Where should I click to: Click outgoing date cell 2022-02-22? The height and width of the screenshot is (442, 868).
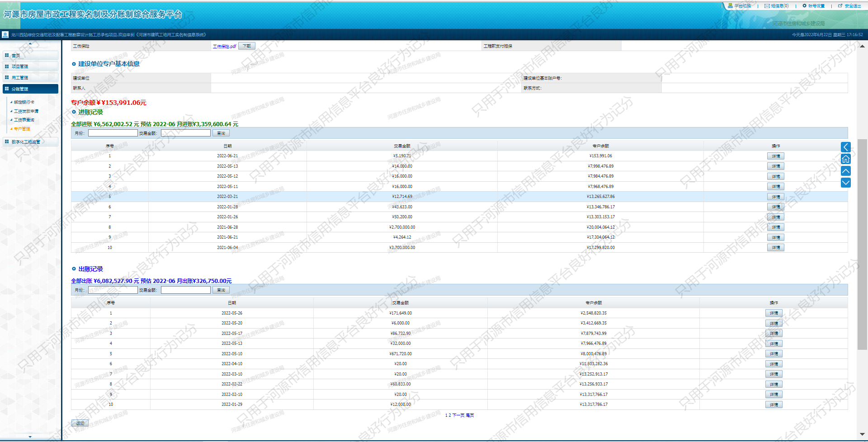(x=232, y=384)
